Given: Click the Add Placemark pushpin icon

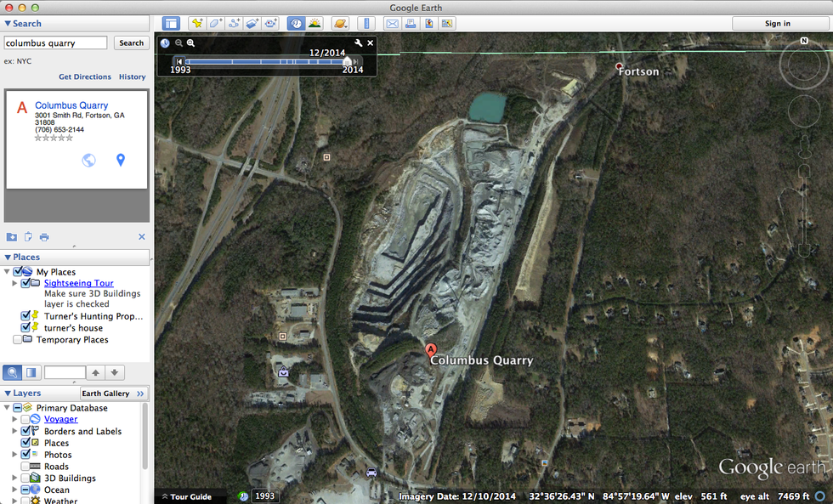Looking at the screenshot, I should pos(196,24).
